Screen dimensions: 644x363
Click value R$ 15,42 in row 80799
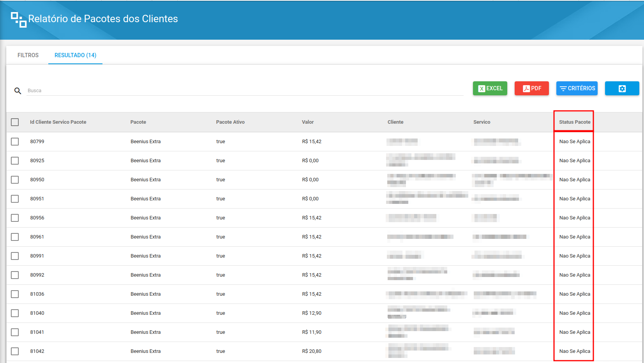pos(312,142)
